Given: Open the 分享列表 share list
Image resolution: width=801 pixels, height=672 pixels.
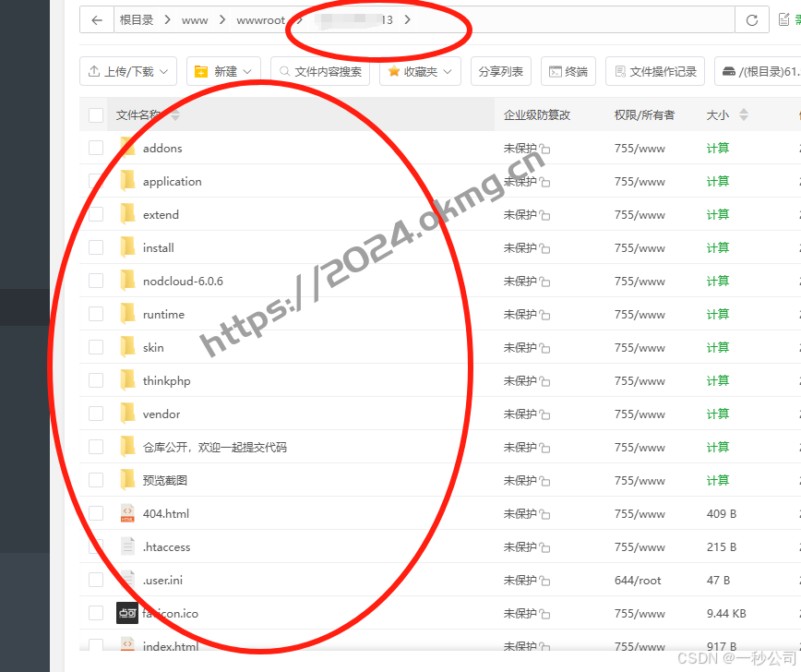Looking at the screenshot, I should click(x=501, y=71).
